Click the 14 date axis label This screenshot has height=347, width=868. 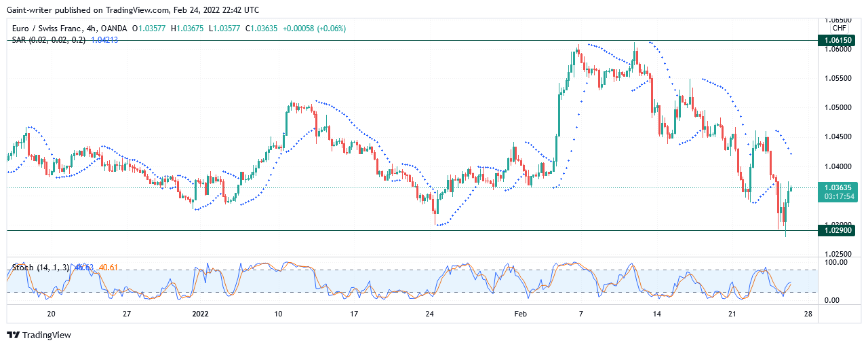656,314
